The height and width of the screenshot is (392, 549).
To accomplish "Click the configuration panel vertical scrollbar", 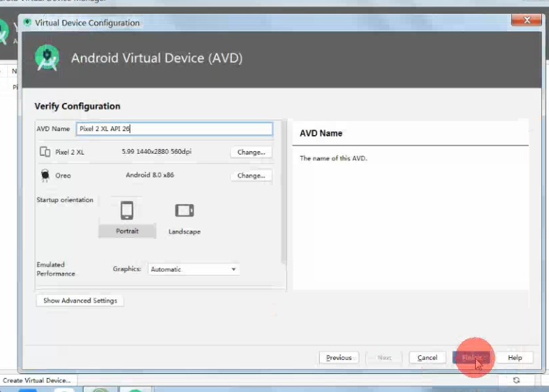I will [284, 191].
